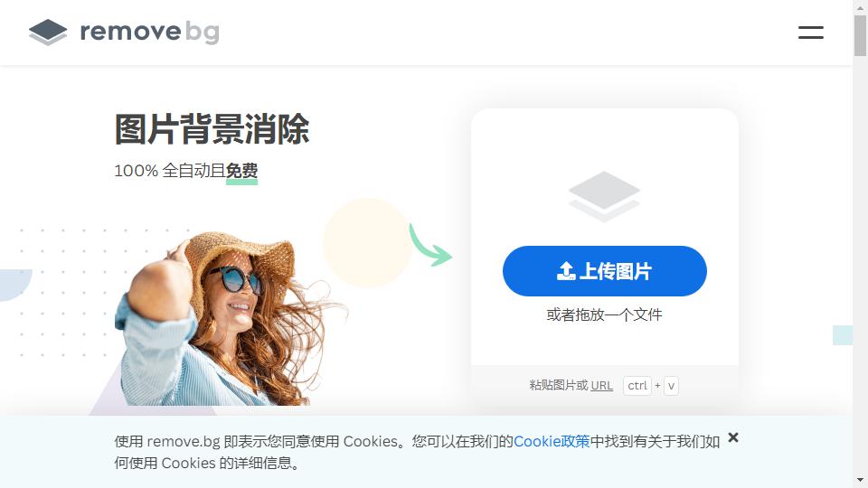Click the vertical scrollbar thumb
The height and width of the screenshot is (488, 868).
click(x=860, y=35)
